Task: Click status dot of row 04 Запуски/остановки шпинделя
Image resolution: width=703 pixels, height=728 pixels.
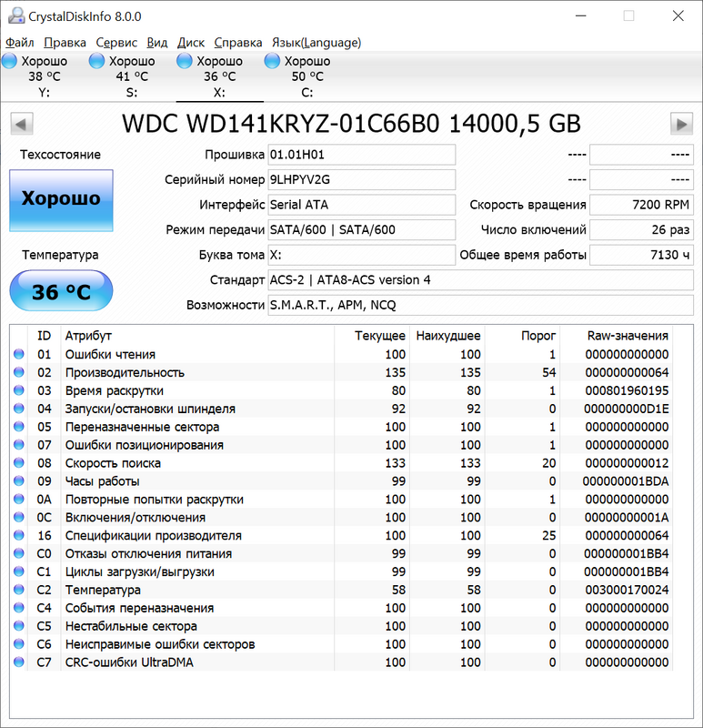Action: pyautogui.click(x=19, y=409)
